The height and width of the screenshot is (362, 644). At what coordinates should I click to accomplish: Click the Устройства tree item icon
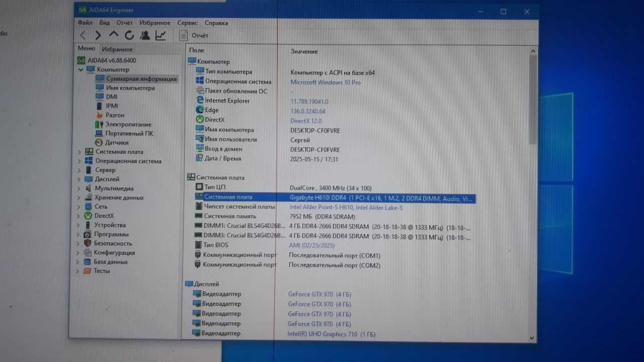point(88,225)
